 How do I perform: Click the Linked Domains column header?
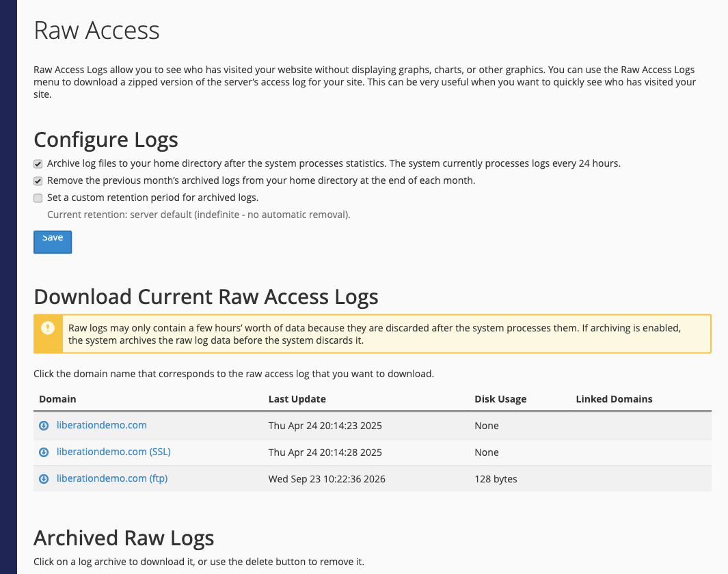[615, 399]
